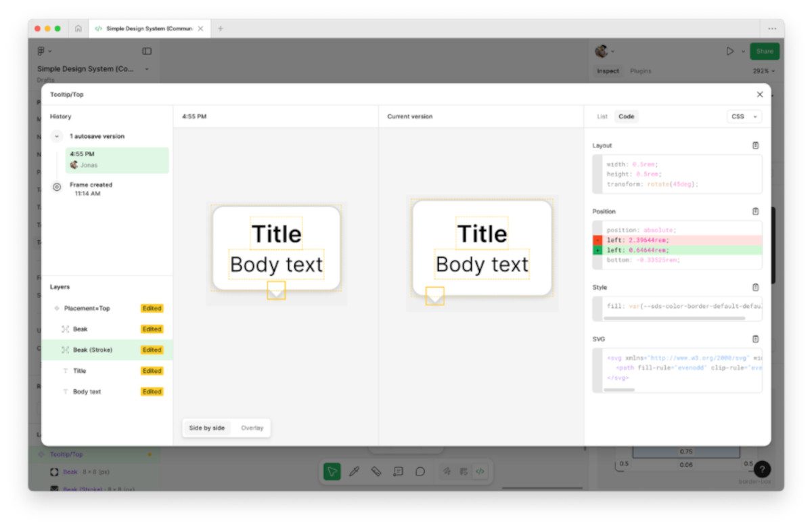Image resolution: width=812 pixels, height=528 pixels.
Task: Select the comment bubble tool
Action: point(420,472)
